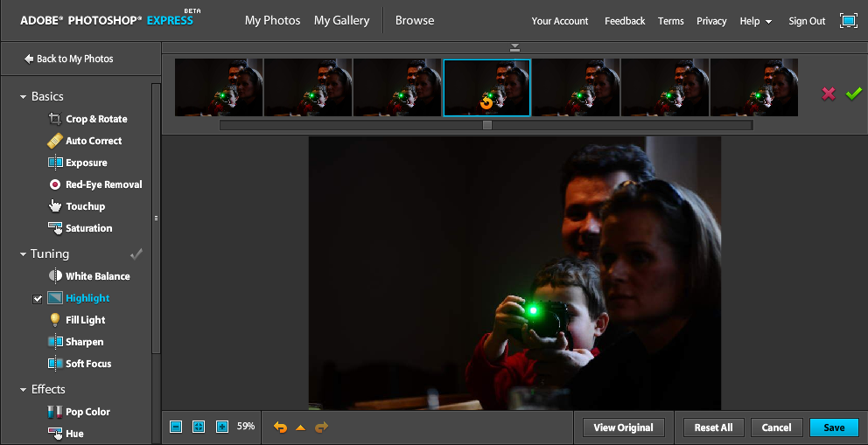868x445 pixels.
Task: Click the highlight slider handle
Action: [487, 125]
